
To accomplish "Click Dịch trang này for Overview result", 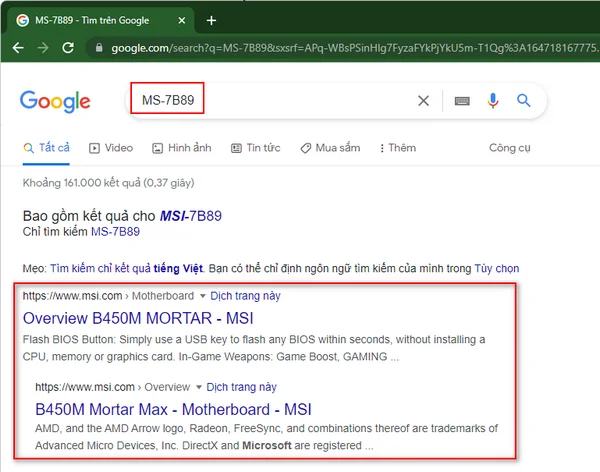I will click(x=241, y=387).
